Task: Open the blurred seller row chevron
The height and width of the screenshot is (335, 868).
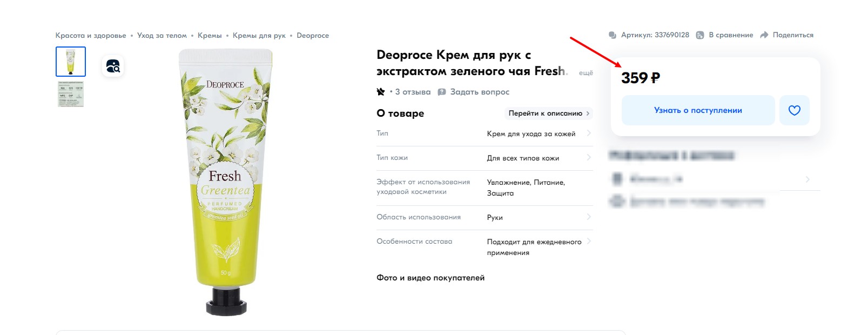Action: [x=808, y=179]
